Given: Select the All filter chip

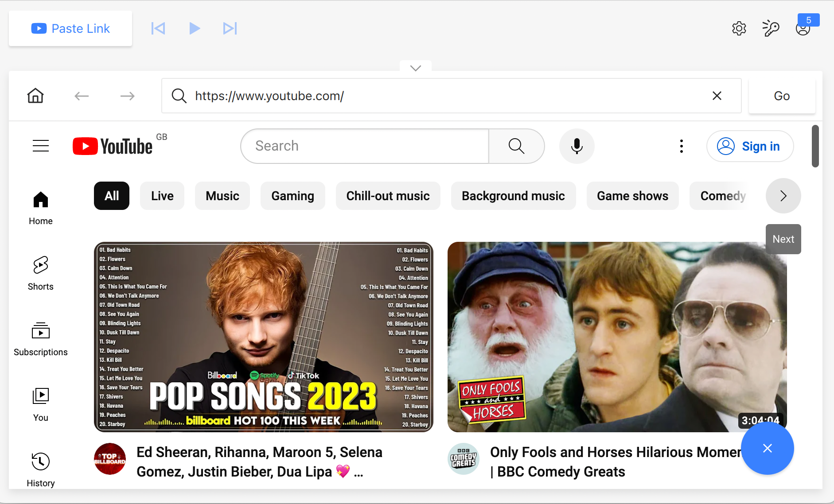Looking at the screenshot, I should [x=112, y=196].
